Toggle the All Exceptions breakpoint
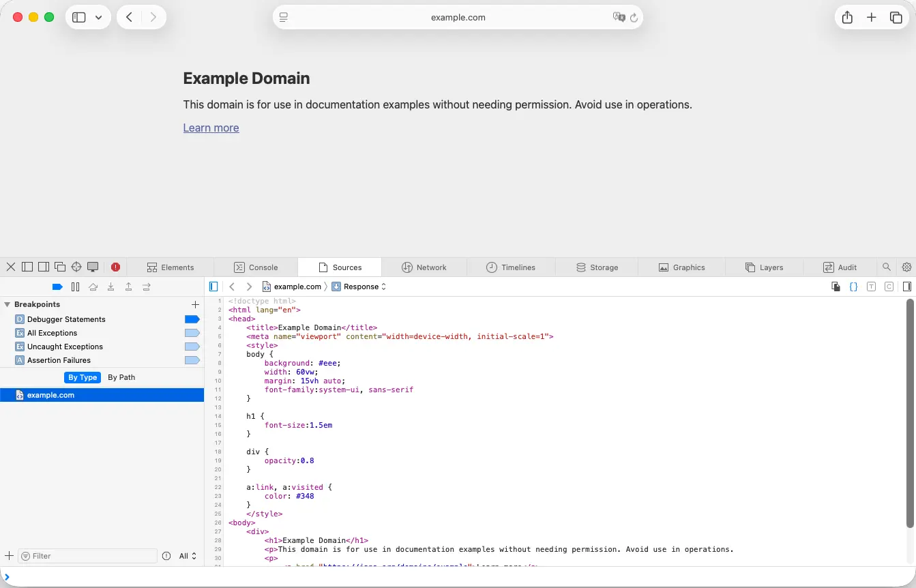Screen dimensions: 916x588 192,333
